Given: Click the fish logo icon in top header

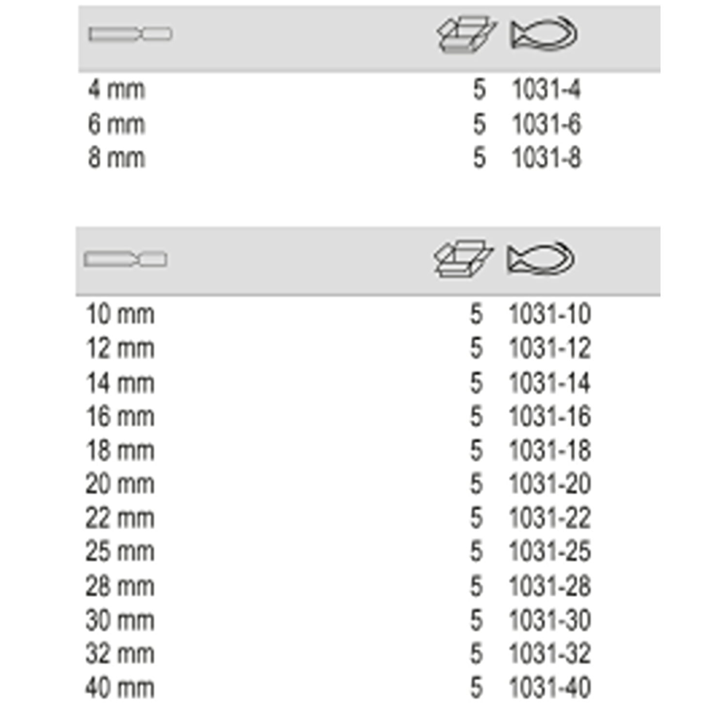Looking at the screenshot, I should pos(544,34).
